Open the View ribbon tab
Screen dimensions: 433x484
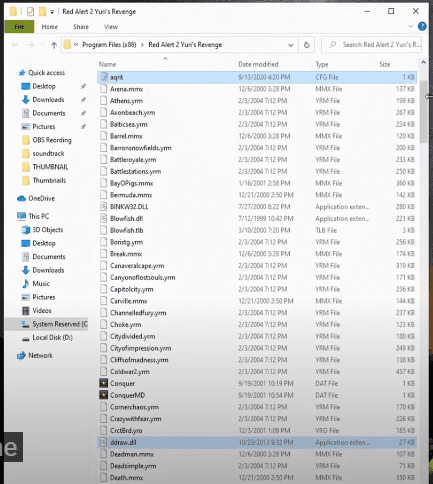111,27
